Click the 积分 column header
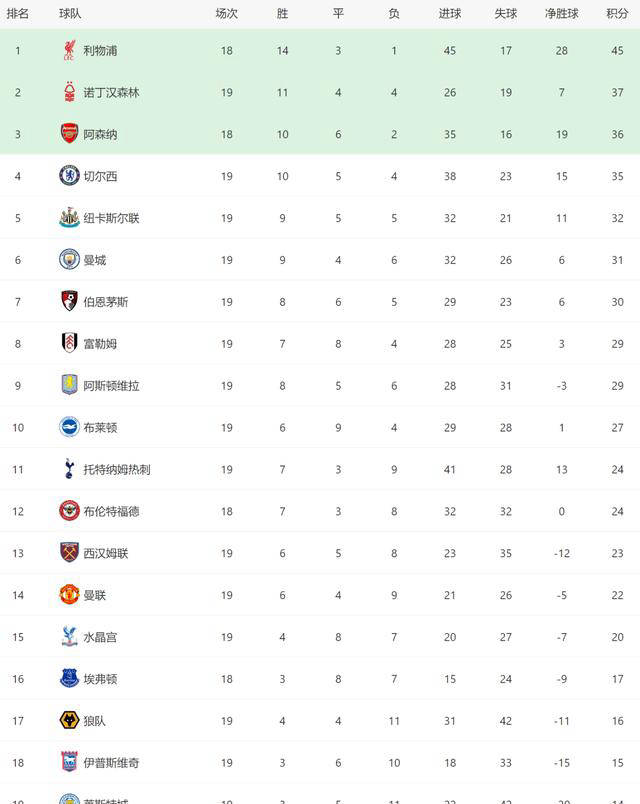The image size is (640, 804). pyautogui.click(x=617, y=14)
